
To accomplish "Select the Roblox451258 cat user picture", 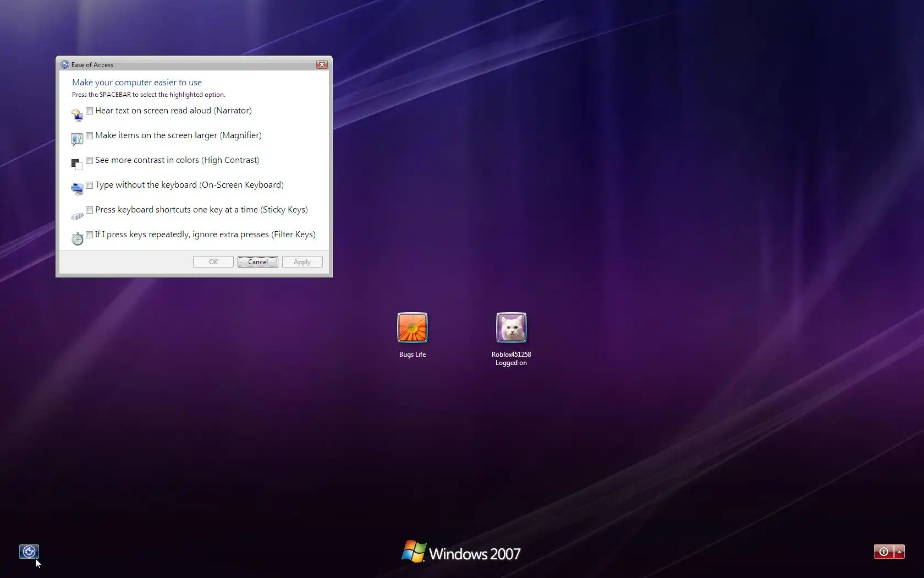I will (512, 328).
